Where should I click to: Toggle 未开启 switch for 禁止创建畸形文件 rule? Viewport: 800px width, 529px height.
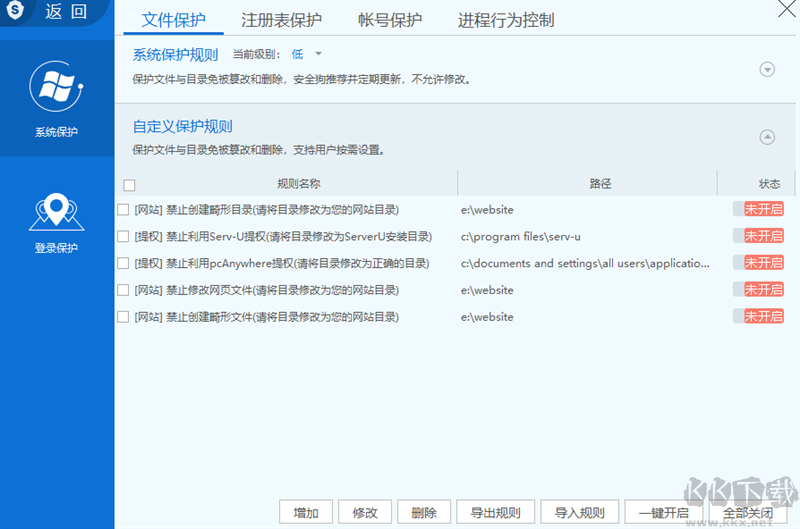click(758, 316)
